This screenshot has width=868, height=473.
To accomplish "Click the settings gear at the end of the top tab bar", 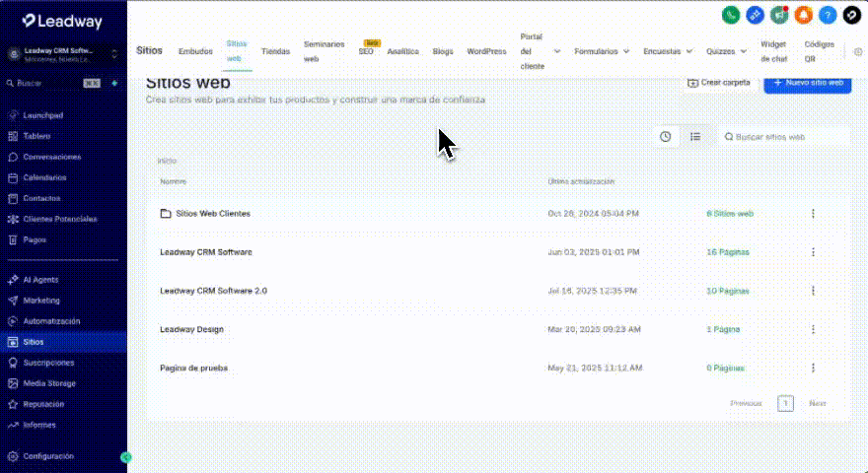I will 858,51.
